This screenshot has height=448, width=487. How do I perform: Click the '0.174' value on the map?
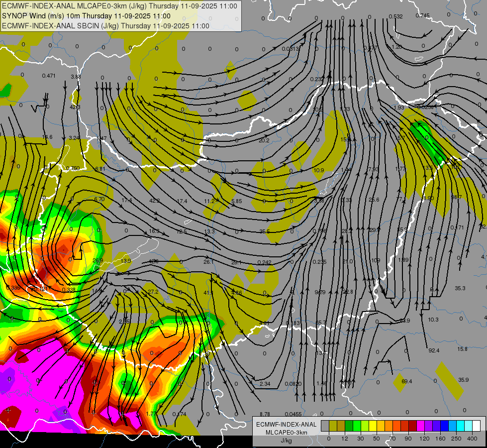[x=179, y=414]
